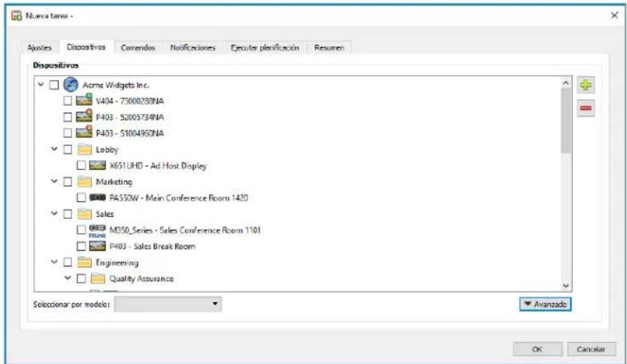Click the Marketing folder icon
This screenshot has width=627, height=364.
pos(84,182)
